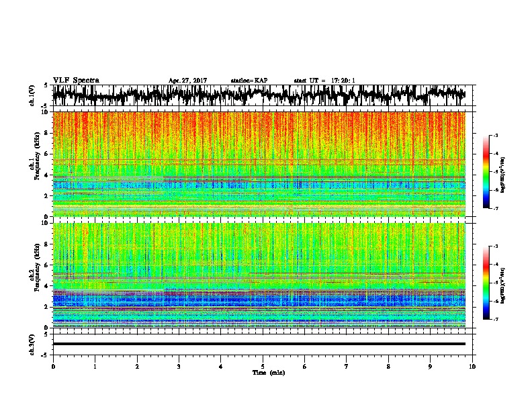The width and height of the screenshot is (532, 411).
Task: Click time axis tick label "5"
Action: [x=263, y=367]
